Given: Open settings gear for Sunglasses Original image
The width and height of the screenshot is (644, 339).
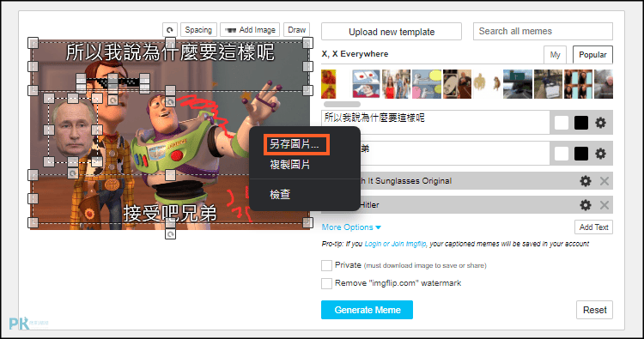Looking at the screenshot, I should click(586, 181).
